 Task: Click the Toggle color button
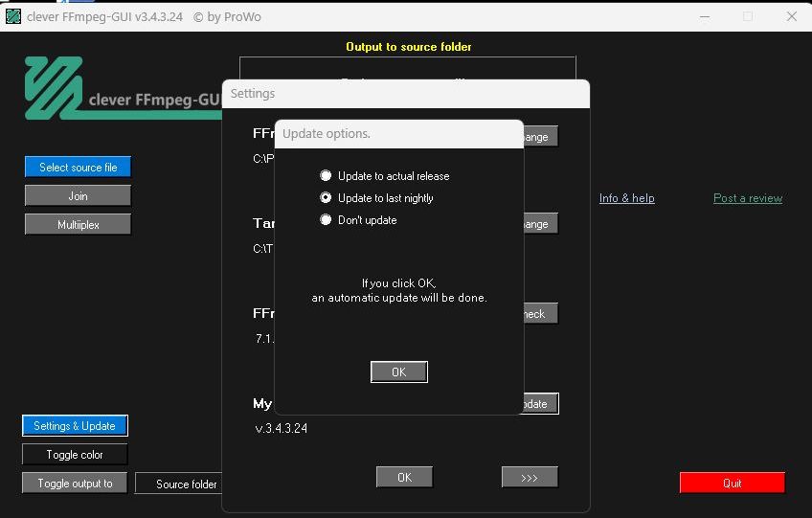(75, 454)
